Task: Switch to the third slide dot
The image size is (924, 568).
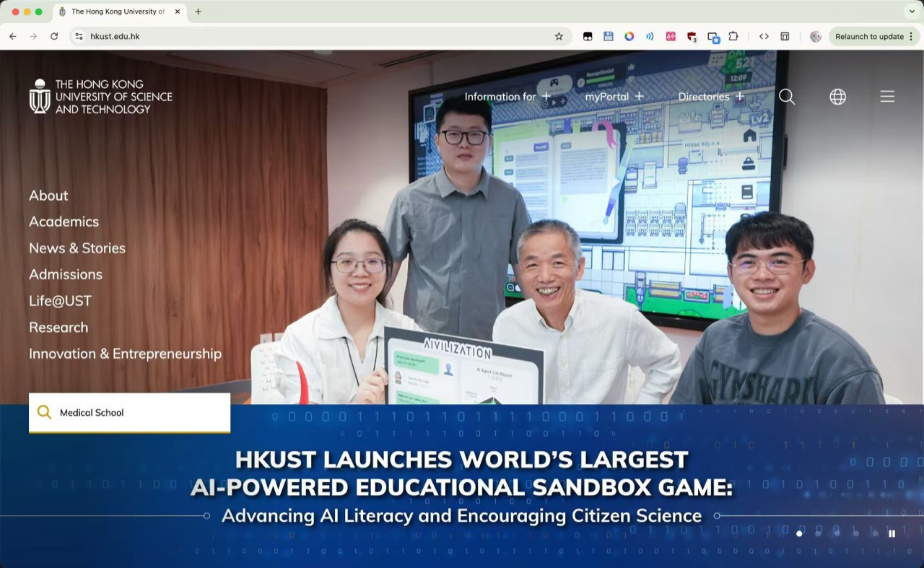Action: [x=837, y=533]
